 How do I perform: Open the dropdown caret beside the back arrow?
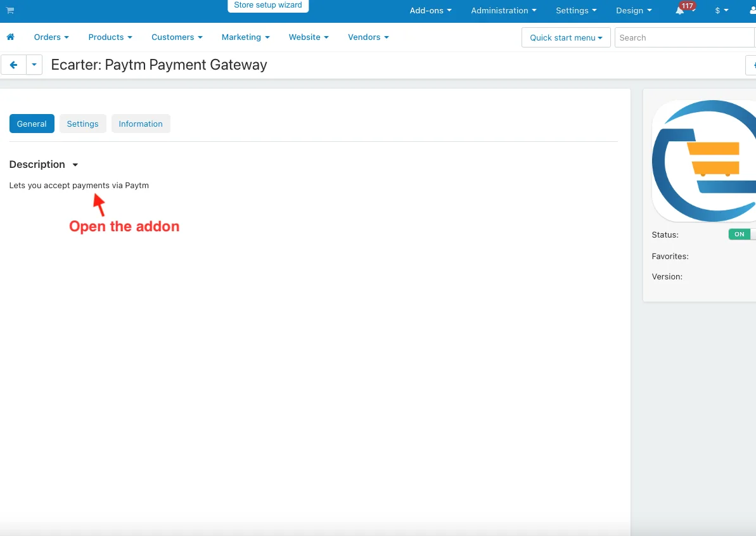pos(34,65)
